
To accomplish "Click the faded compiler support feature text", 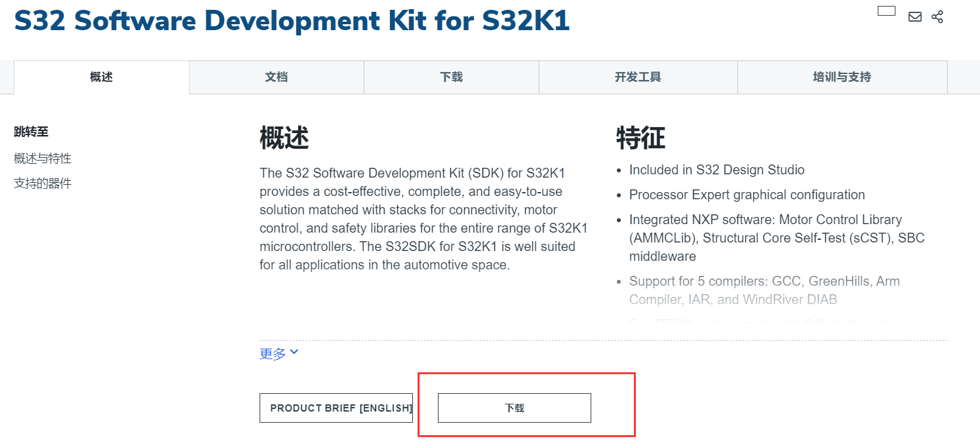I will pyautogui.click(x=764, y=290).
